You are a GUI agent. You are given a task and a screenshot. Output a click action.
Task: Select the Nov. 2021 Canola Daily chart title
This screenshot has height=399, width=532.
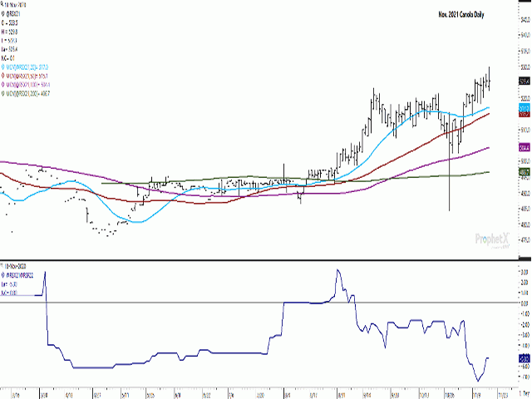[x=461, y=15]
